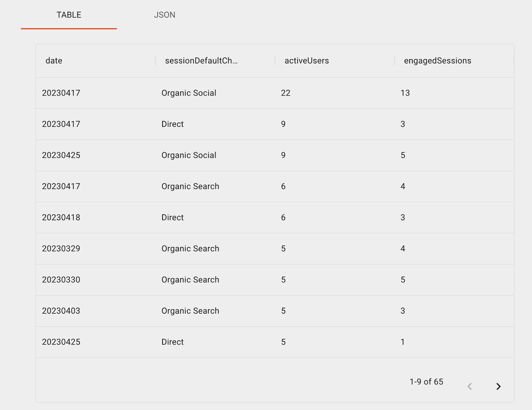Image resolution: width=532 pixels, height=410 pixels.
Task: Sort by the activeUsers column header
Action: coord(306,60)
